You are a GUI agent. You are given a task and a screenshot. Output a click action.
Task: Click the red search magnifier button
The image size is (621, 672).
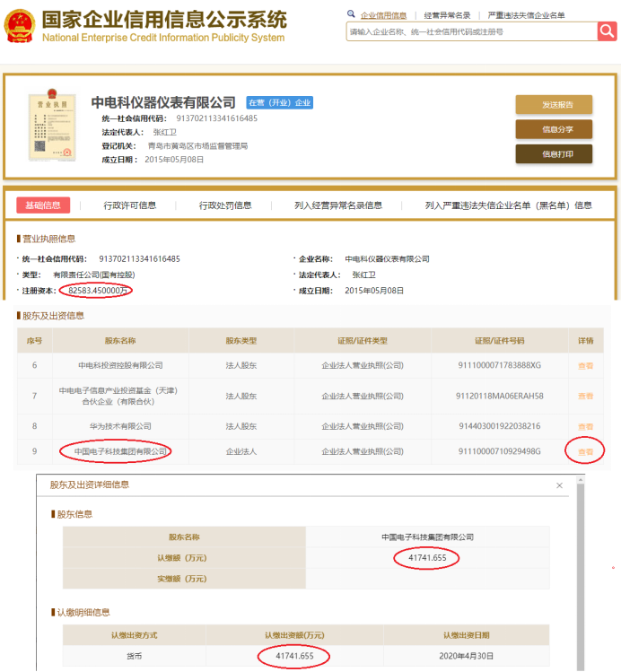click(607, 31)
